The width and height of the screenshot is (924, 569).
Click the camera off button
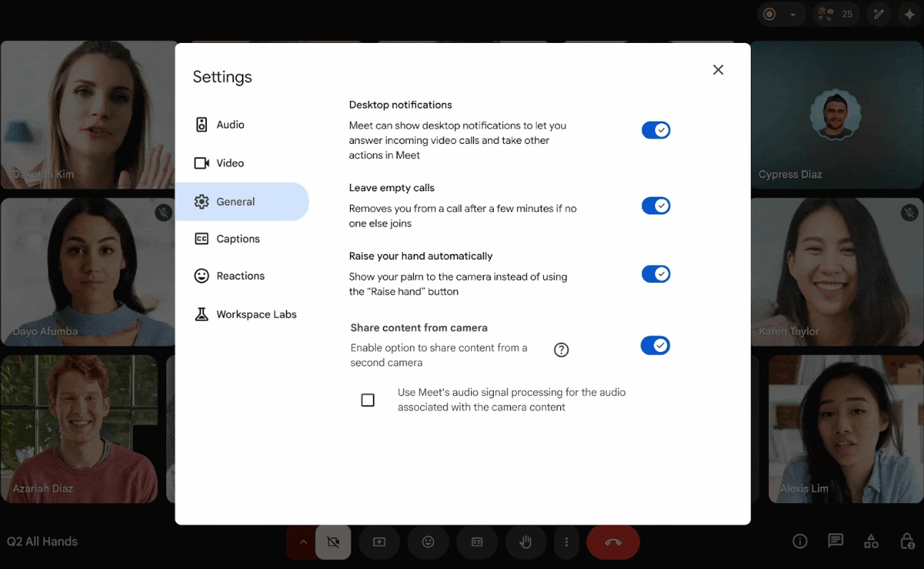[x=333, y=543]
